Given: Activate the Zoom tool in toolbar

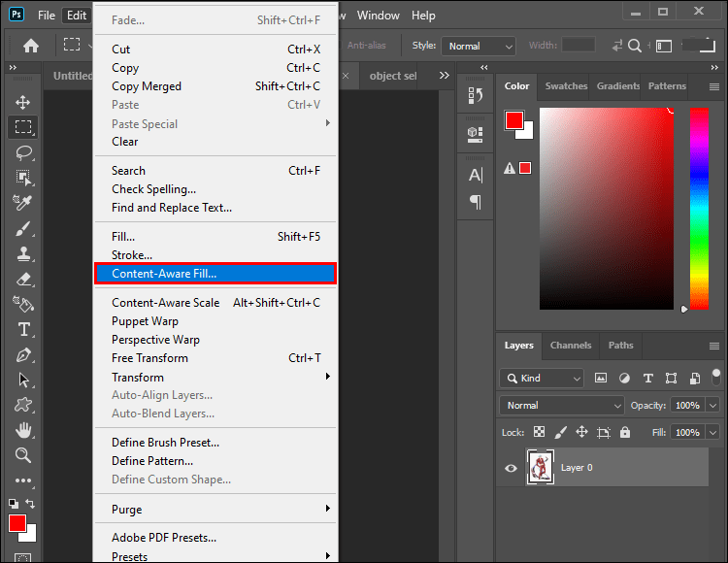Looking at the screenshot, I should coord(23,454).
